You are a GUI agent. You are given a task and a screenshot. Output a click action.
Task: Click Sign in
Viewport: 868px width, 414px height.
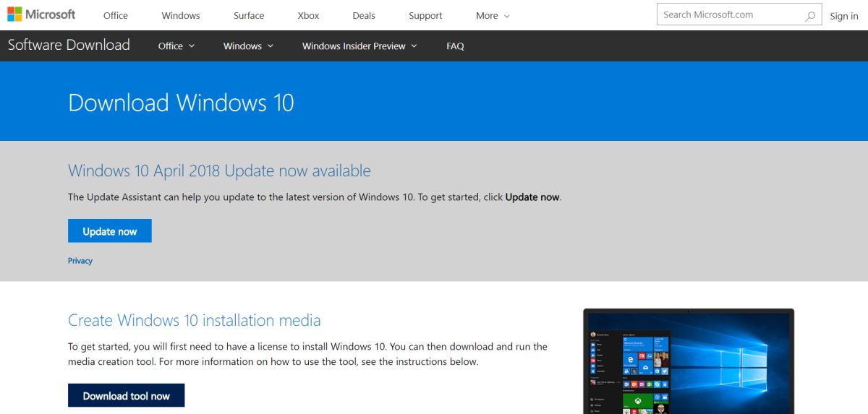(x=844, y=16)
